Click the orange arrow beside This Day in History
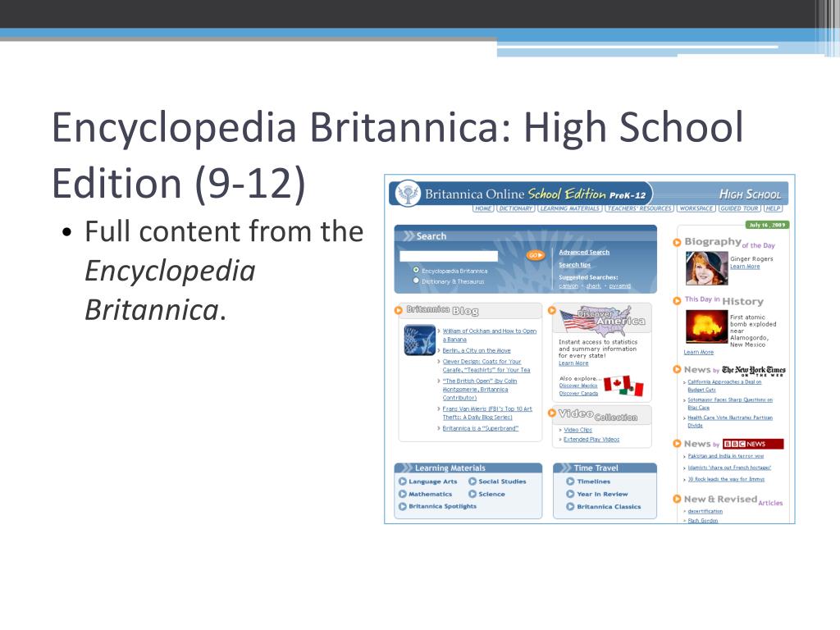 (677, 300)
